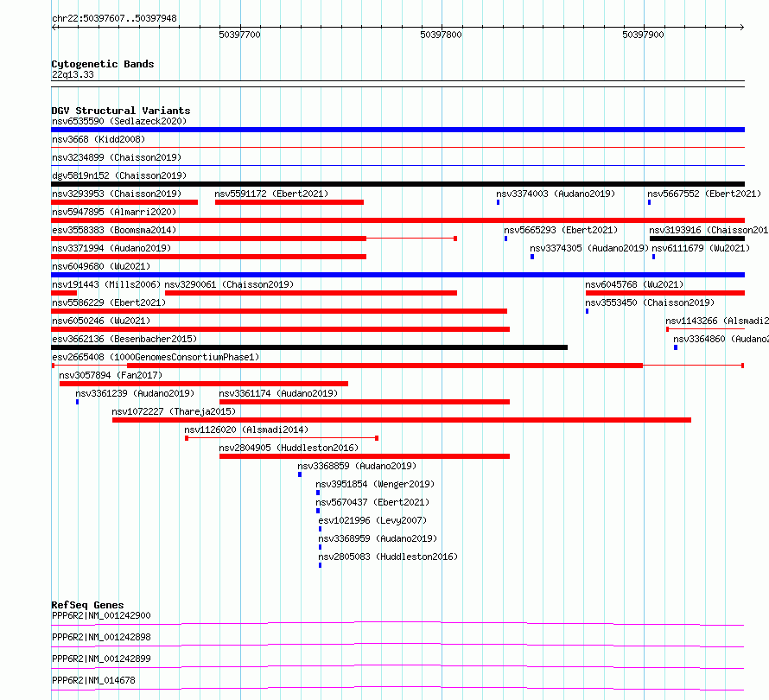This screenshot has width=769, height=700.
Task: Click the 50397800 ruler position label
Action: tap(441, 35)
